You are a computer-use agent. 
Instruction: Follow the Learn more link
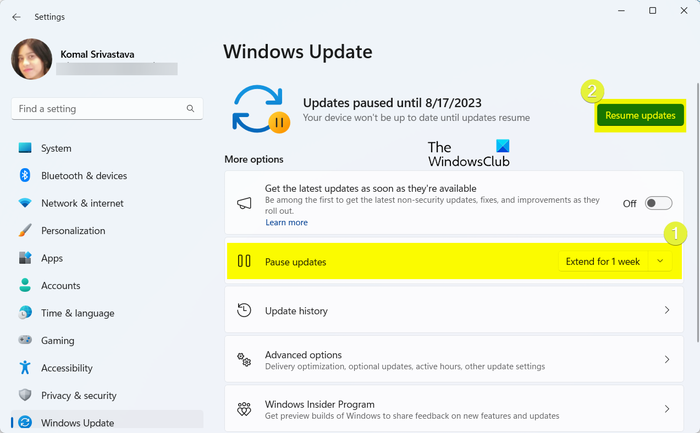(x=286, y=222)
